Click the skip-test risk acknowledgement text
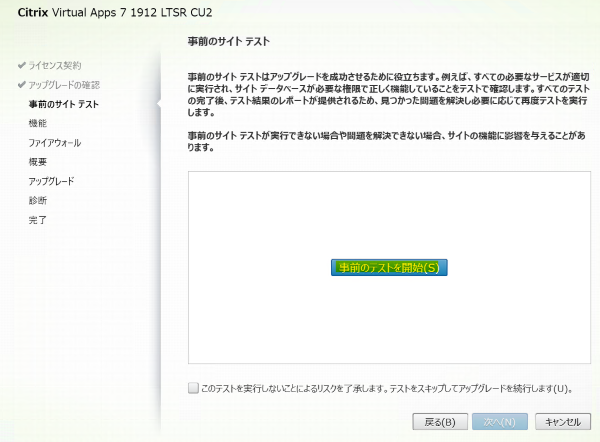 pos(387,388)
